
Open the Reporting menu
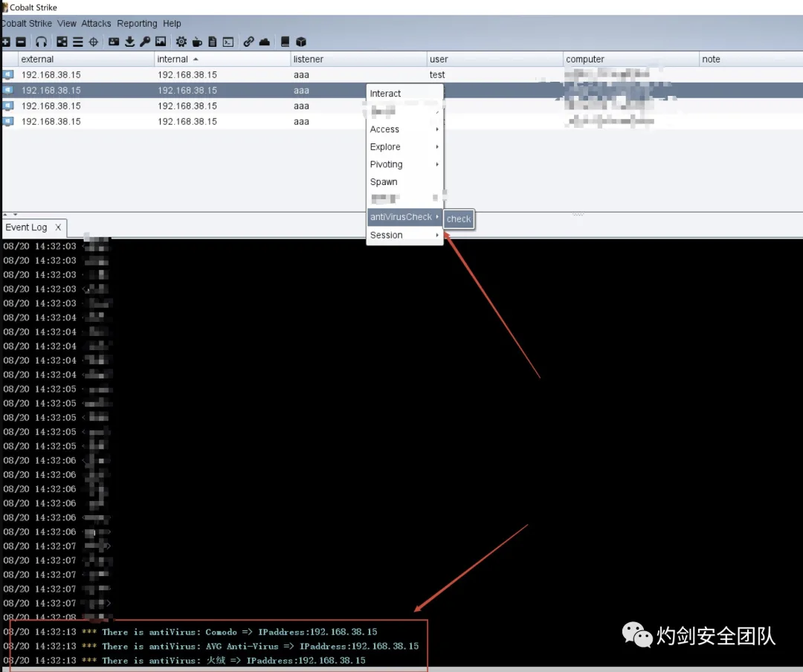pyautogui.click(x=137, y=24)
